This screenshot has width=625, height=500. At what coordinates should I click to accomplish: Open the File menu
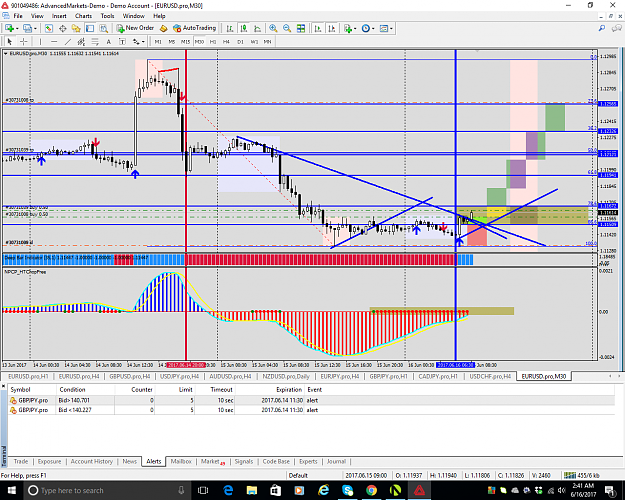click(18, 16)
